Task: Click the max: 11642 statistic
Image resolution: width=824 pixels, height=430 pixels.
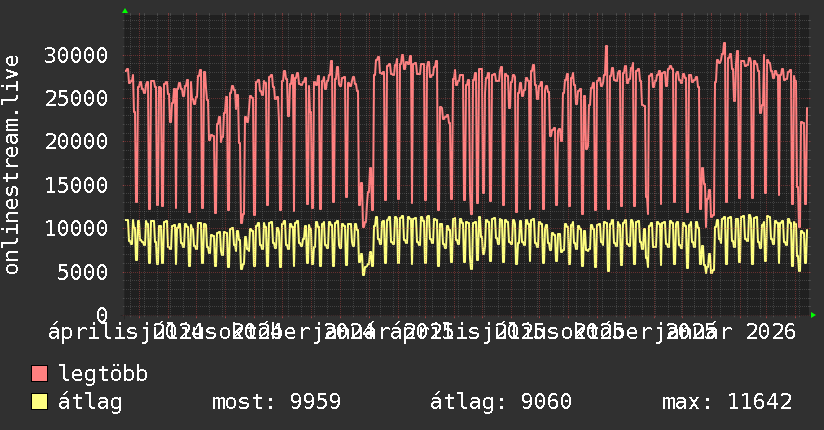Action: click(x=727, y=402)
